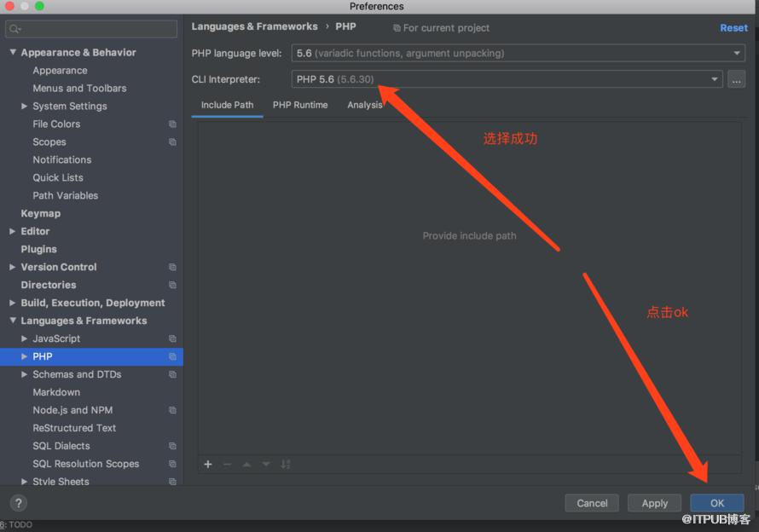The height and width of the screenshot is (532, 759).
Task: Open Menus and Toolbars settings
Action: [79, 88]
